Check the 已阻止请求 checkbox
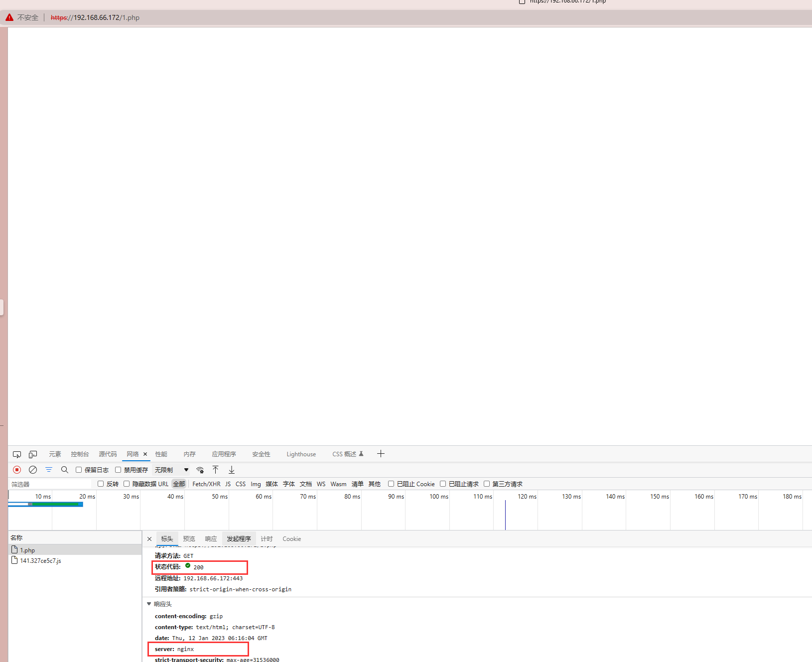 (x=443, y=484)
